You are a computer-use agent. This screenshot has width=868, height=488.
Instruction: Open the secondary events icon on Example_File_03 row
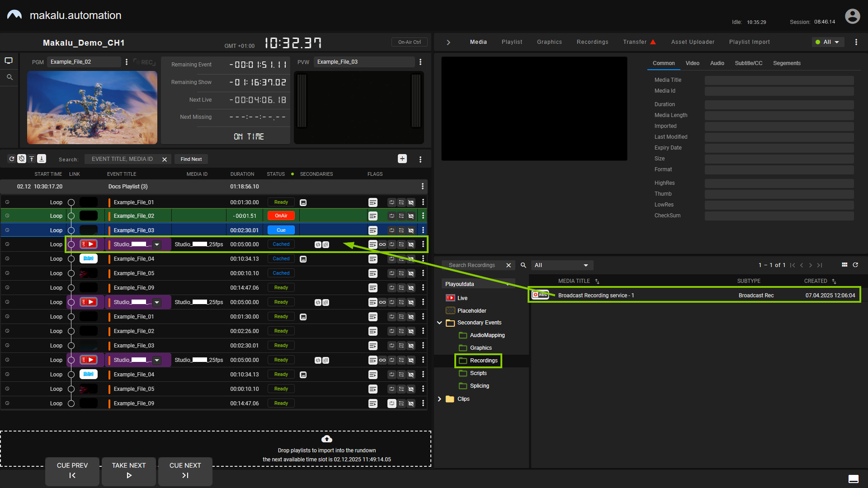[373, 230]
